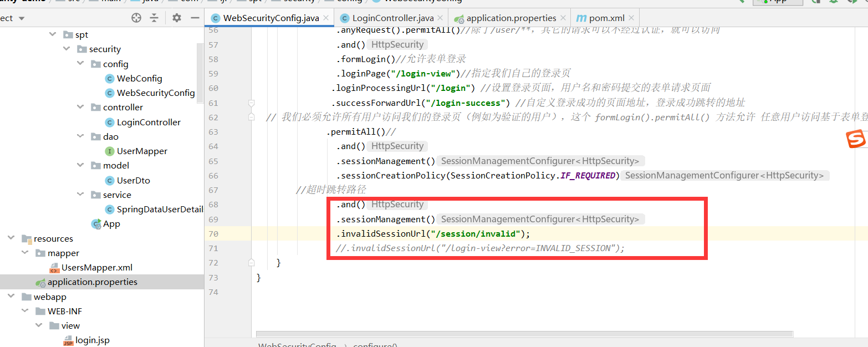Click Collapse All icon in Project toolbar

[x=154, y=17]
